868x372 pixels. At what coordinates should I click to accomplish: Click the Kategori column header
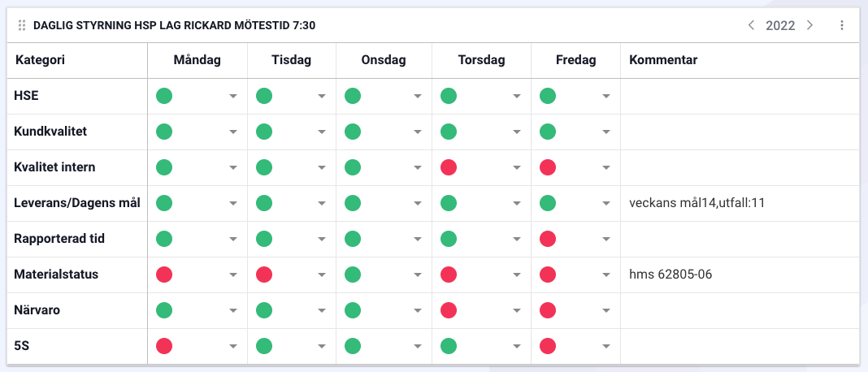(x=41, y=60)
